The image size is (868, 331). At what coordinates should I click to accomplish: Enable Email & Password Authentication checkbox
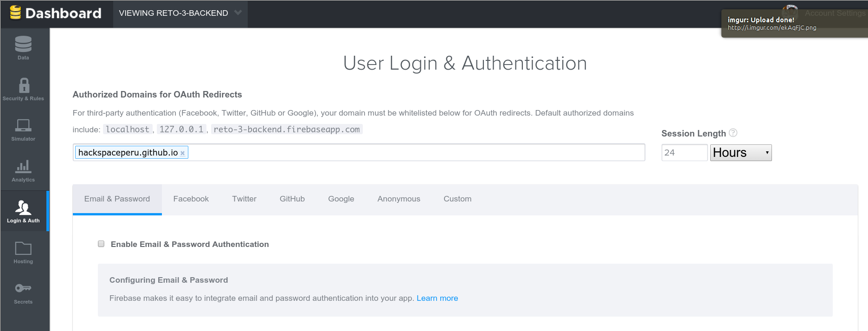(101, 244)
